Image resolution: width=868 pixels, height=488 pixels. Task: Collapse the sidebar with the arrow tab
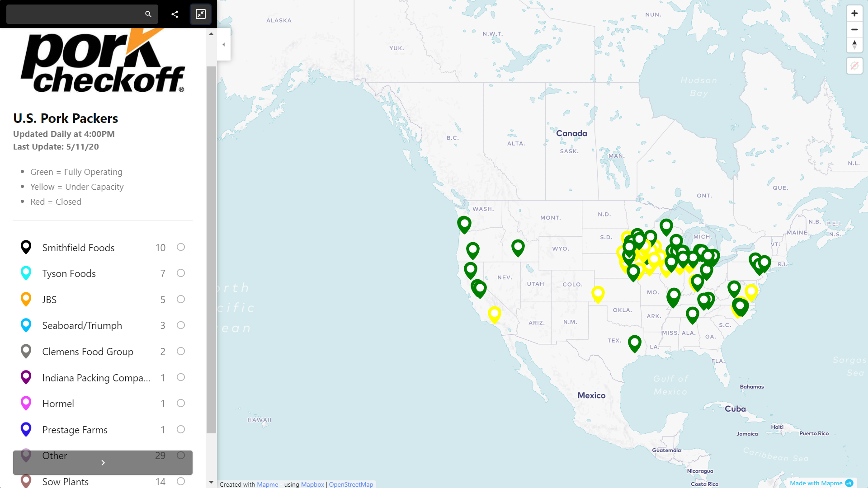[x=224, y=44]
